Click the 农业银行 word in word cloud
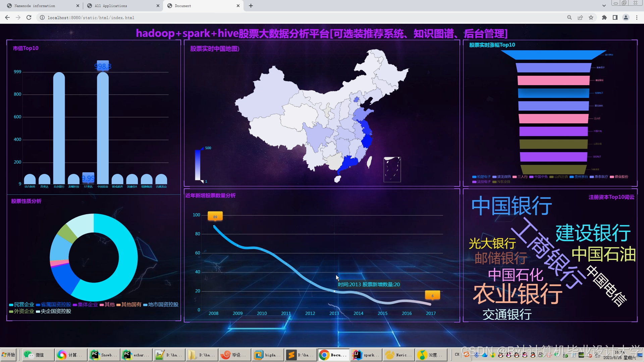Viewport: 644px width, 362px height. 518,294
